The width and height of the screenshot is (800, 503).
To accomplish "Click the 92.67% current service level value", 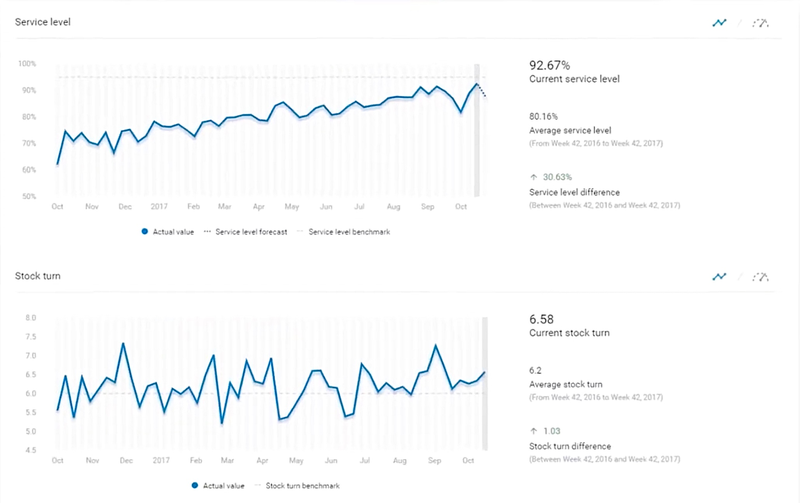I will click(550, 65).
